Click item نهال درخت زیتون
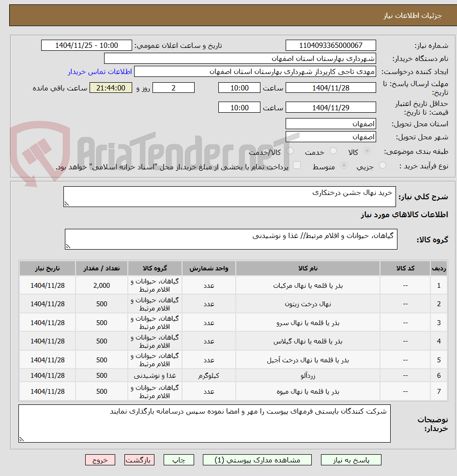This screenshot has height=476, width=457. click(x=308, y=304)
